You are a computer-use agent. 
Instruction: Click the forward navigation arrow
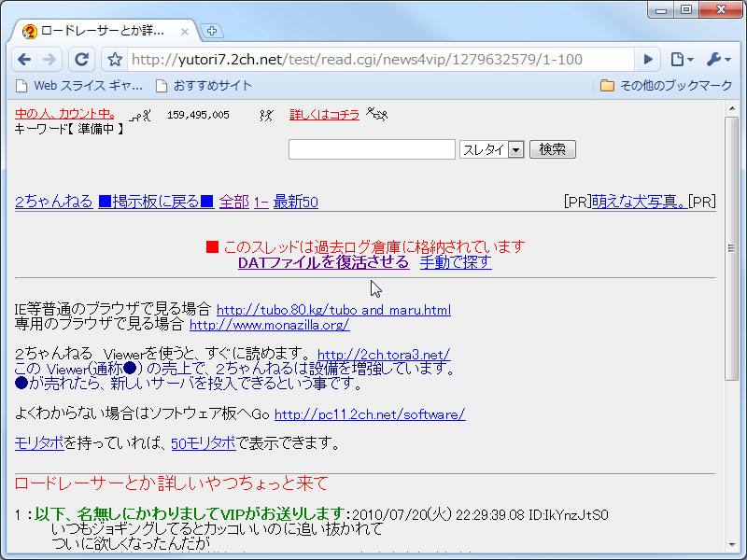(x=49, y=57)
